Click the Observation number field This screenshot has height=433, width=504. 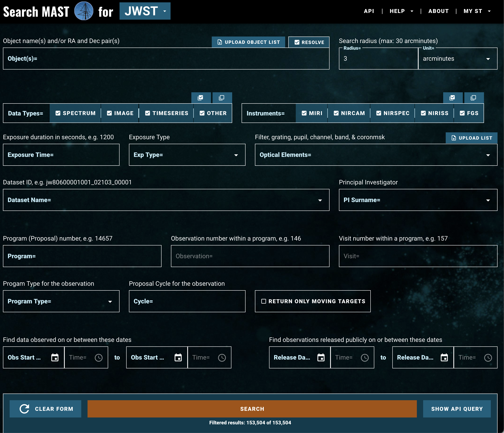(x=250, y=256)
